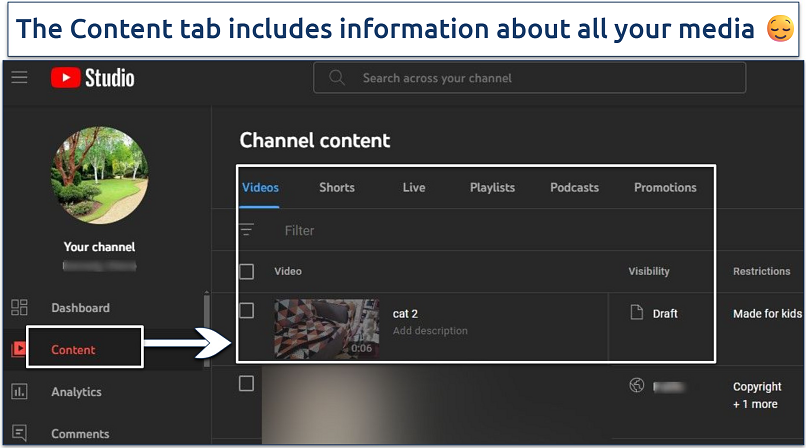This screenshot has width=806, height=448.
Task: Click the Analytics bar chart icon
Action: [19, 392]
